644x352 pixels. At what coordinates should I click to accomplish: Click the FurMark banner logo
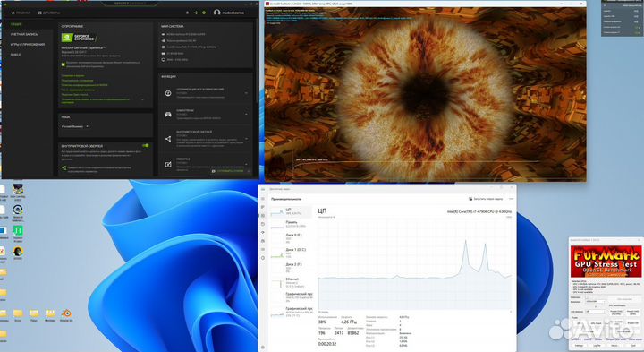(x=606, y=262)
